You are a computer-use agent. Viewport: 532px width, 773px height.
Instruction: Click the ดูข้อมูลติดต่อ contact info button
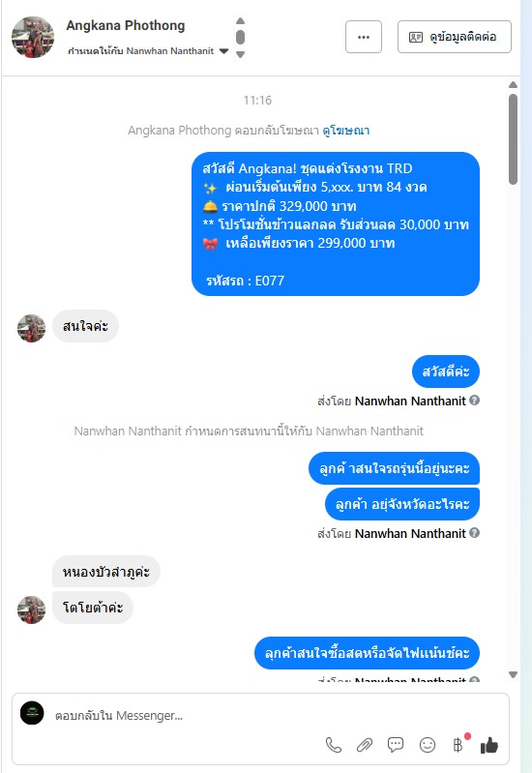[x=454, y=37]
